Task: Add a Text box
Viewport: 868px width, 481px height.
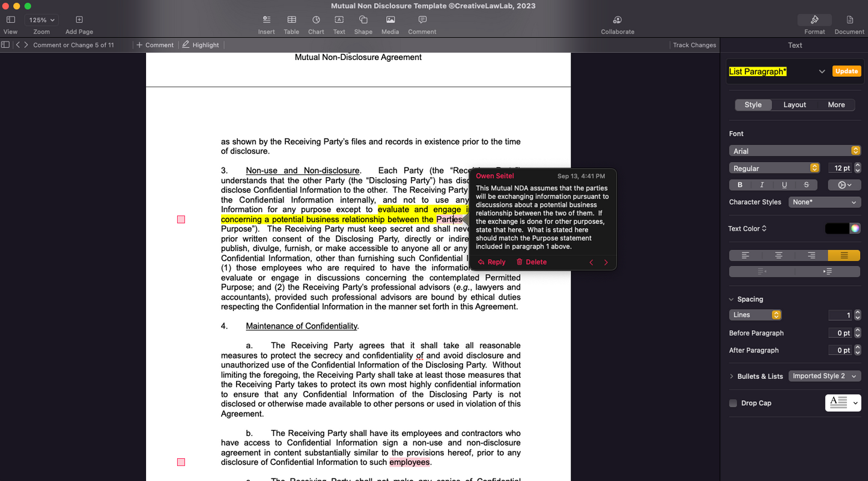Action: [x=339, y=20]
